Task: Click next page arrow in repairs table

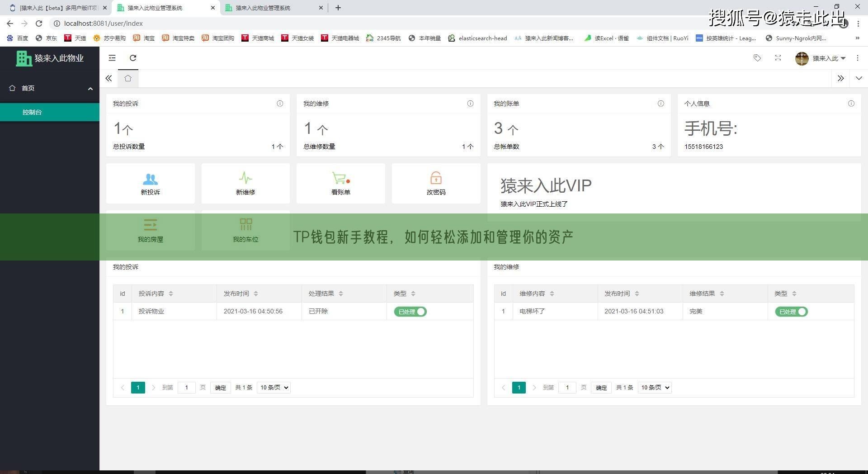Action: pos(534,388)
